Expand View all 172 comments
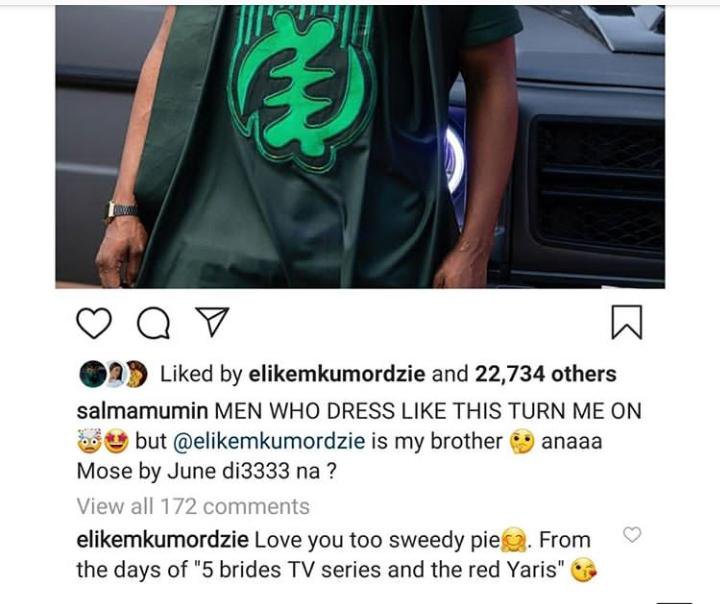720x604 pixels. click(193, 507)
